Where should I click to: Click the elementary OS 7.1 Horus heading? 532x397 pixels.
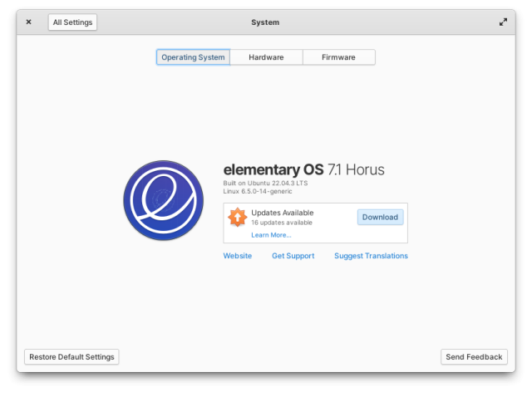click(303, 169)
